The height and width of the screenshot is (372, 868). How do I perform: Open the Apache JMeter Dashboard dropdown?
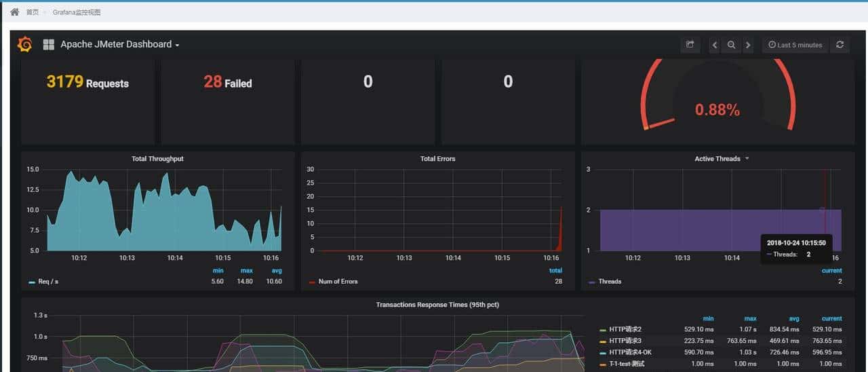coord(120,45)
